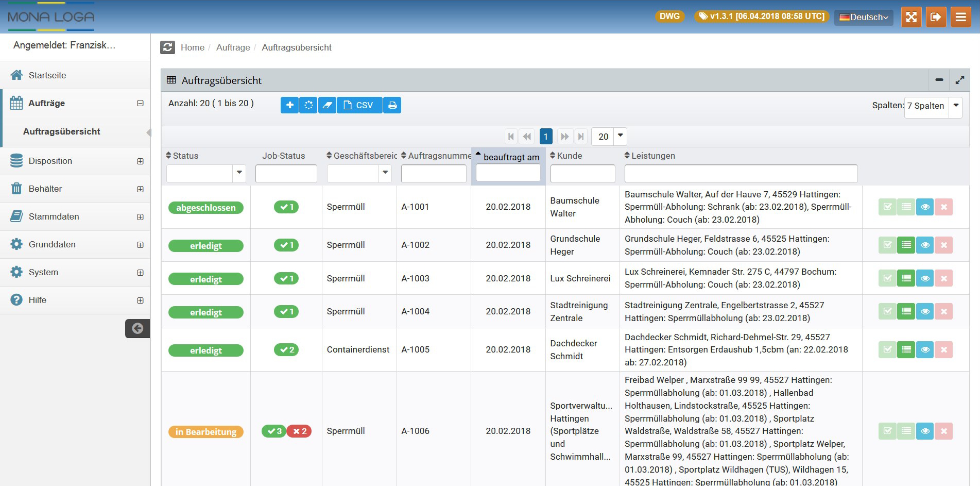
Task: Delete order A-1005 with the red X
Action: click(944, 349)
